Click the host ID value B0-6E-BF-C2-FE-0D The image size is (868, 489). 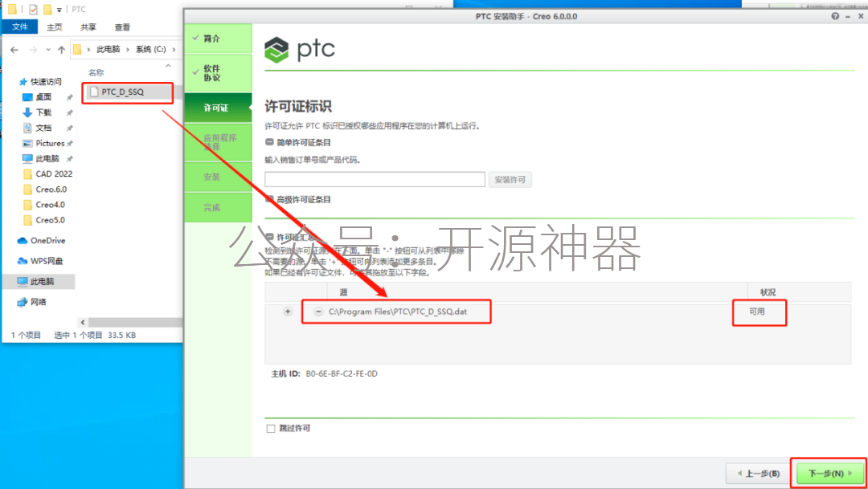342,374
